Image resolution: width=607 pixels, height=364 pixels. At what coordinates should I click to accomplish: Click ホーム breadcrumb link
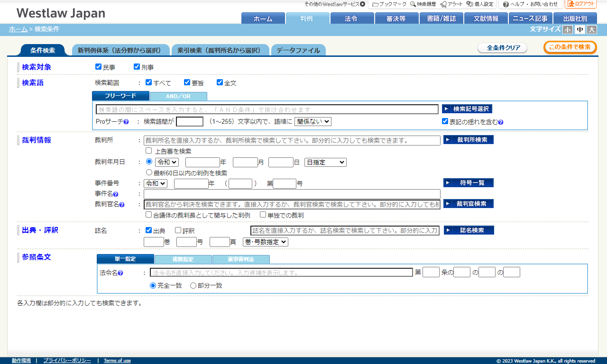click(x=18, y=29)
